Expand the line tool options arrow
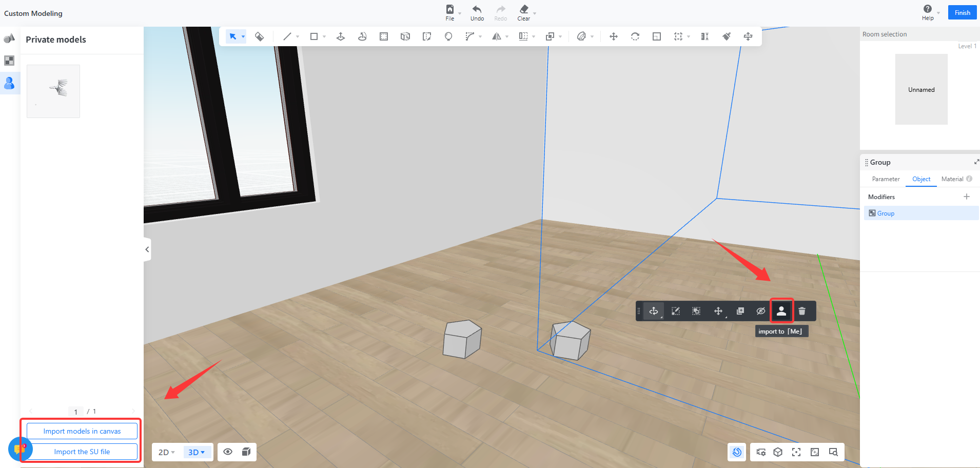The image size is (980, 468). point(298,36)
